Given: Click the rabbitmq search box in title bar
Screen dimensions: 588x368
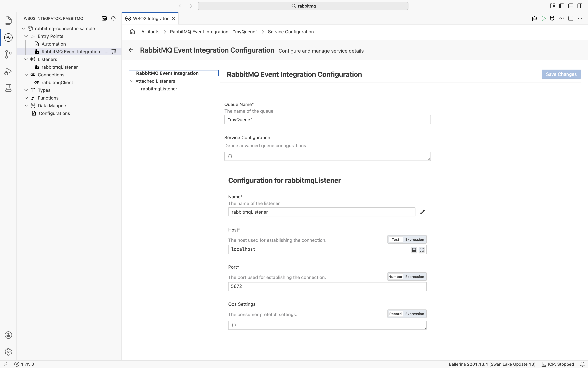Looking at the screenshot, I should tap(303, 6).
